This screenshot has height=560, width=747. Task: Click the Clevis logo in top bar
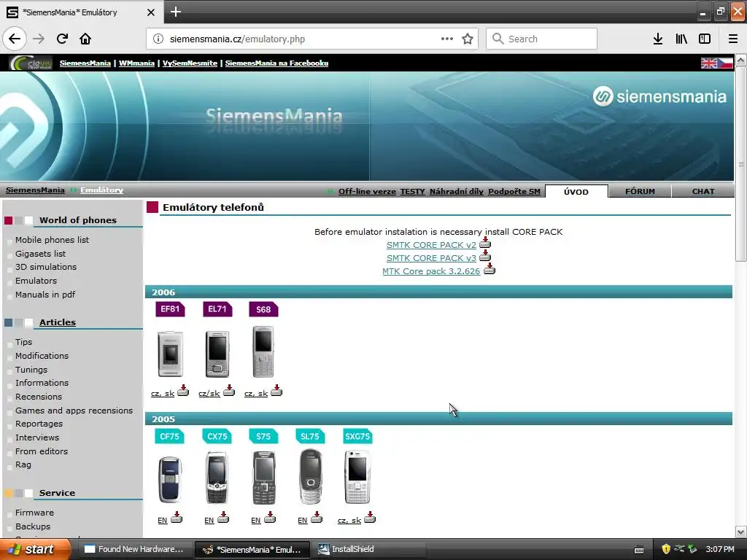[31, 63]
